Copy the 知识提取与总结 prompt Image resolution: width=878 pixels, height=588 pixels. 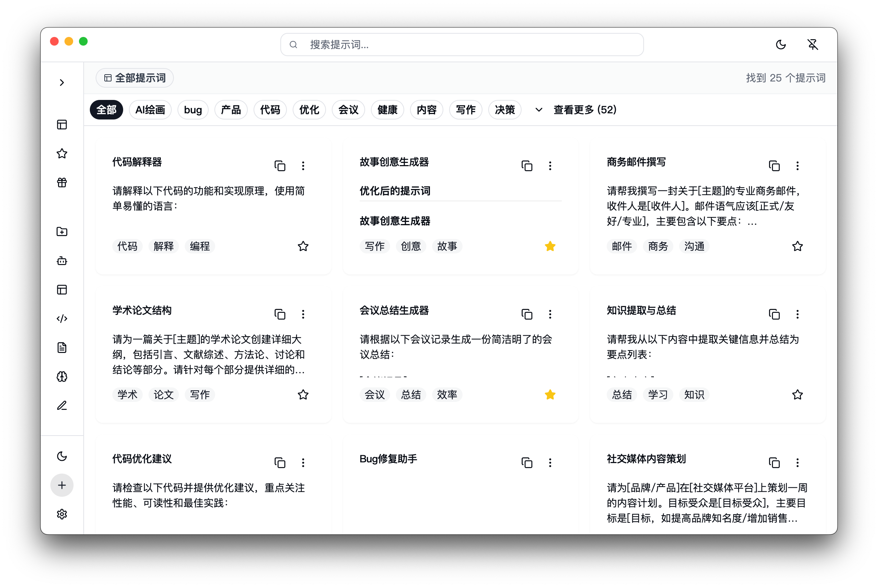pyautogui.click(x=774, y=314)
